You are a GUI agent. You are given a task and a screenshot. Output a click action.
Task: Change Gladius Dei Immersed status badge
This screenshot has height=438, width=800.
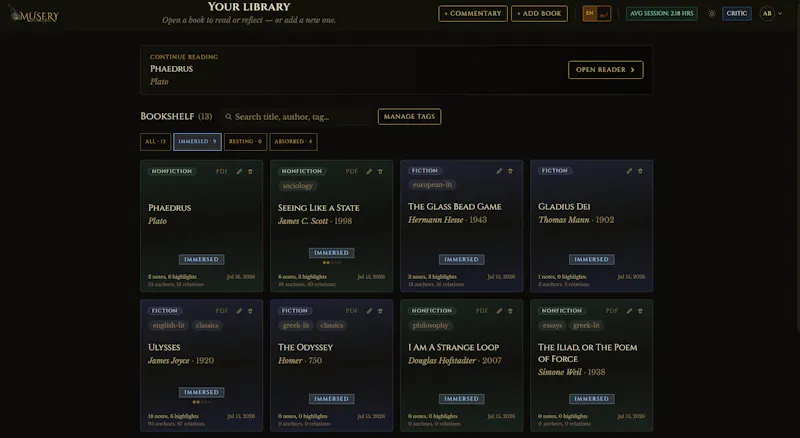point(592,259)
